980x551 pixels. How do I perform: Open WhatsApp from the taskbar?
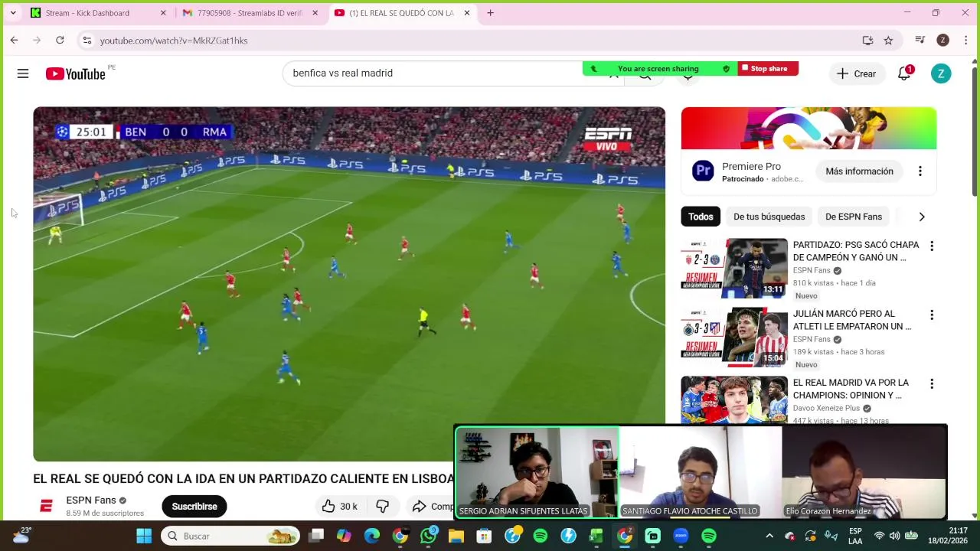tap(428, 536)
